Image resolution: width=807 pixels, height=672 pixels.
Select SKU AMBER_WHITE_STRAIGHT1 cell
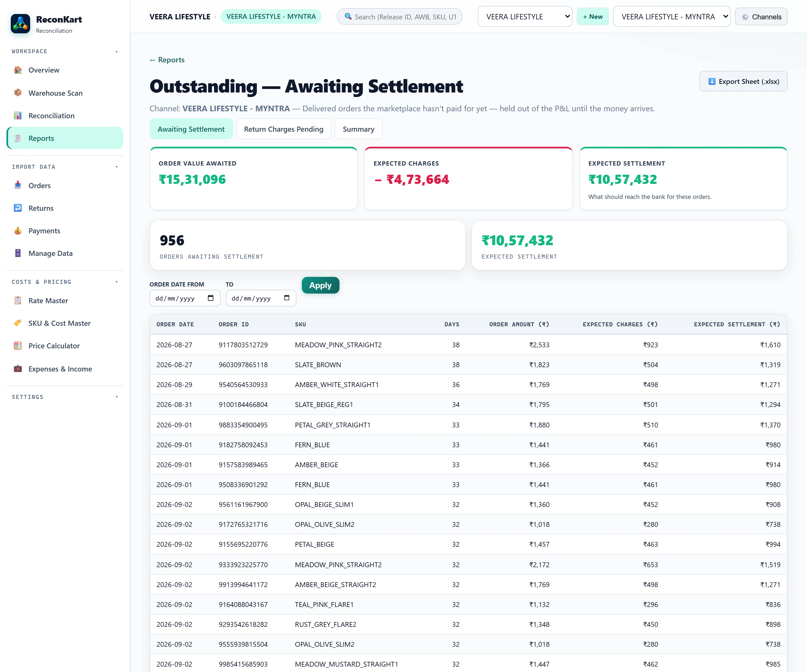tap(337, 385)
